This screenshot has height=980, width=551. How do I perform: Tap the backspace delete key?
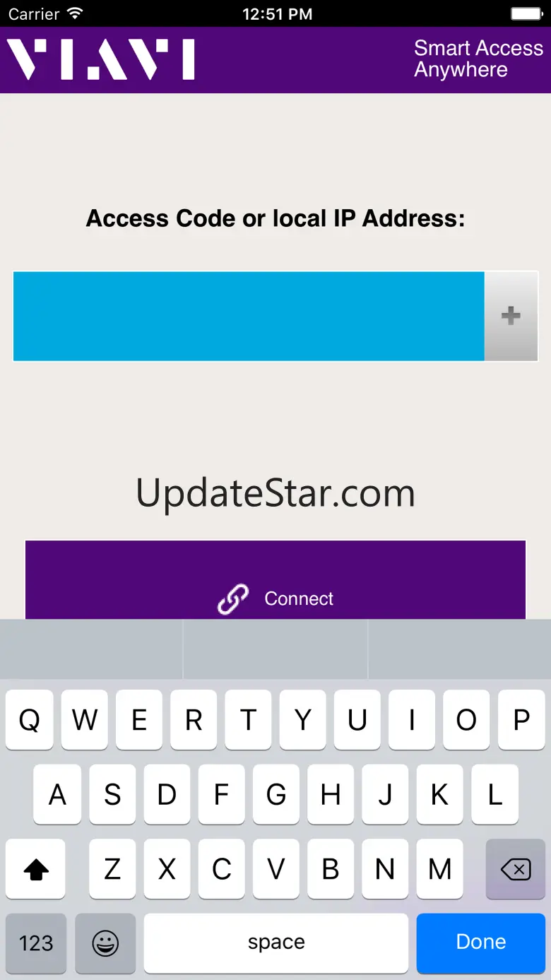516,869
